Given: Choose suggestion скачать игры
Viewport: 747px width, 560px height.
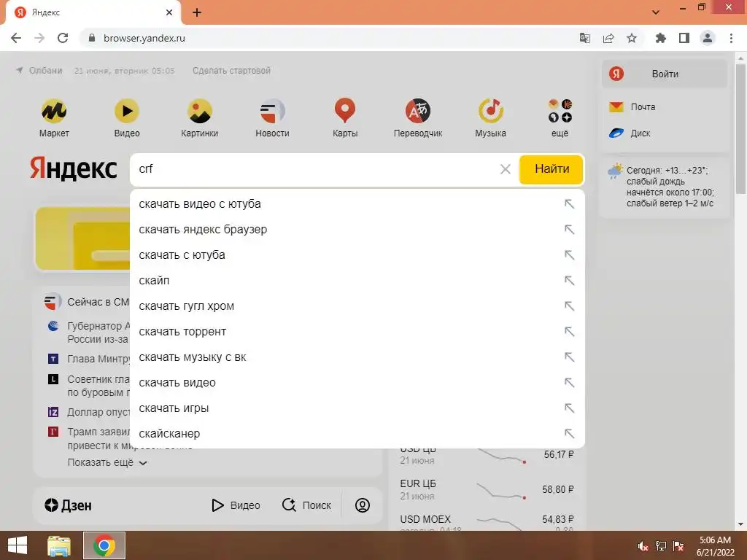Looking at the screenshot, I should click(357, 408).
